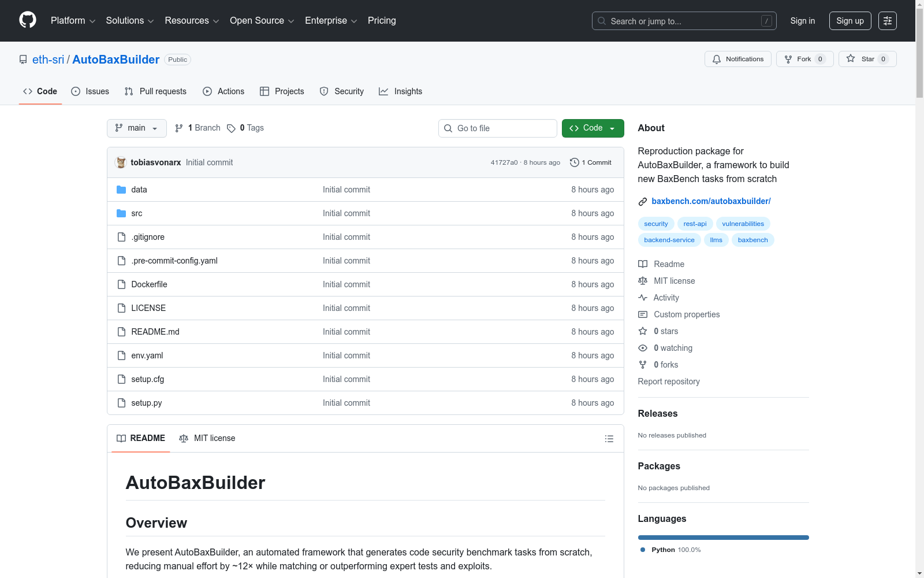Viewport: 924px width, 578px height.
Task: Click the scales icon next to MIT license in About
Action: [643, 281]
